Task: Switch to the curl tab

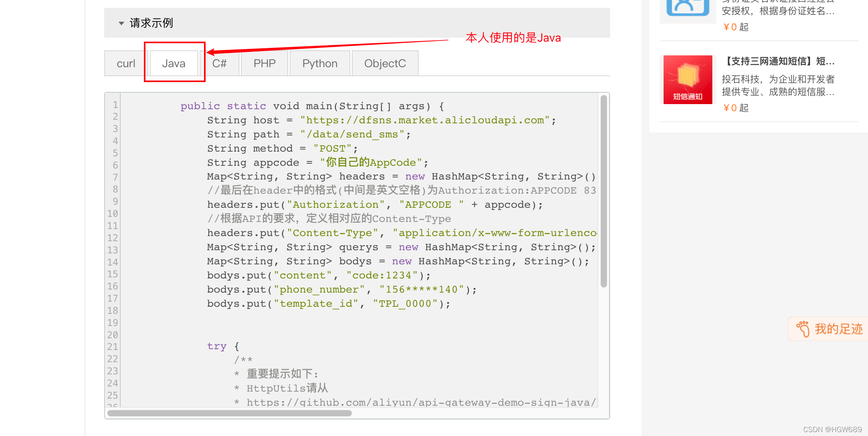Action: tap(126, 64)
